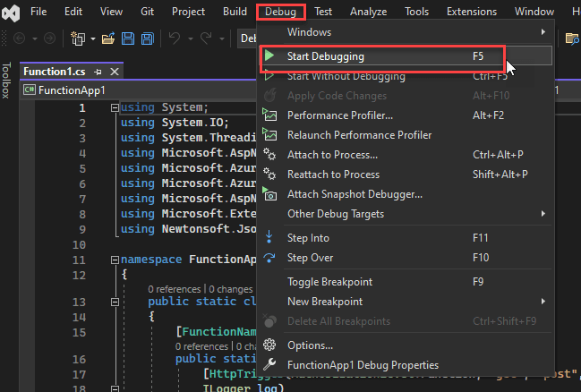This screenshot has width=581, height=392.
Task: Click the Step Over item
Action: (309, 258)
